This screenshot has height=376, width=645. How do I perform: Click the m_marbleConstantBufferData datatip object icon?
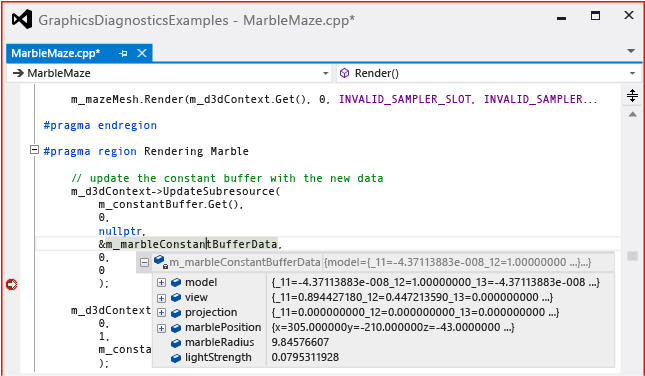click(x=160, y=261)
